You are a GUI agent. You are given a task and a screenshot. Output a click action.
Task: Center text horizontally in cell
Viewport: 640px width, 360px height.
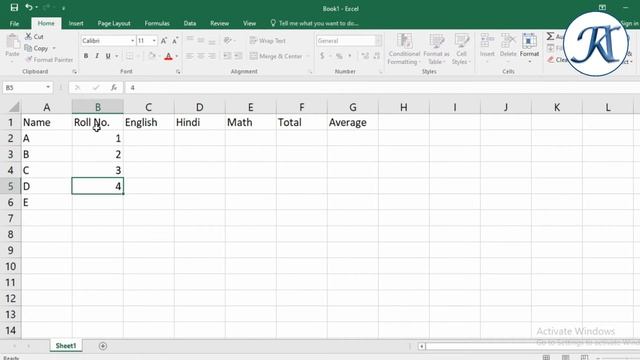[x=201, y=56]
